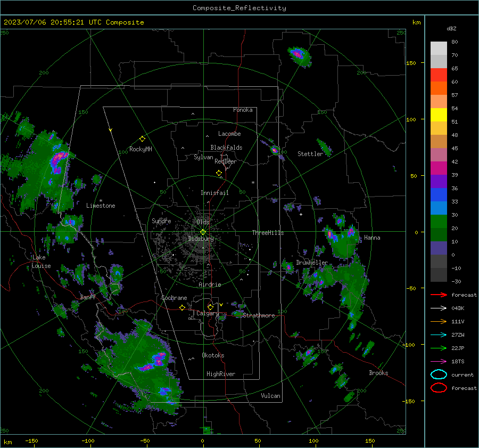
Task: Pick the light gray 80 dBZ swatch
Action: (439, 48)
